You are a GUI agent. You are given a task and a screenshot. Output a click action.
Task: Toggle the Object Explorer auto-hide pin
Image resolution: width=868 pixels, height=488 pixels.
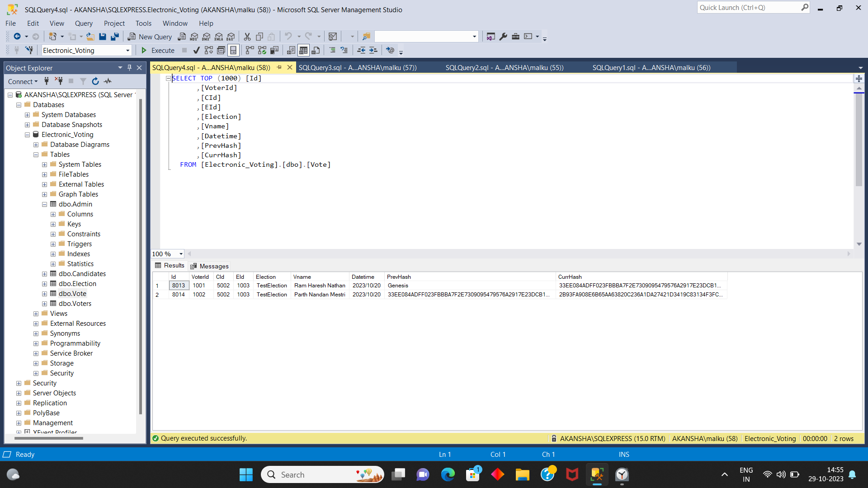point(129,67)
